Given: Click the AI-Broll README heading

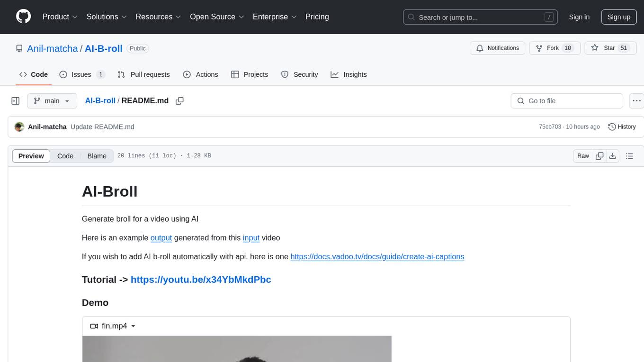Looking at the screenshot, I should click(x=110, y=191).
